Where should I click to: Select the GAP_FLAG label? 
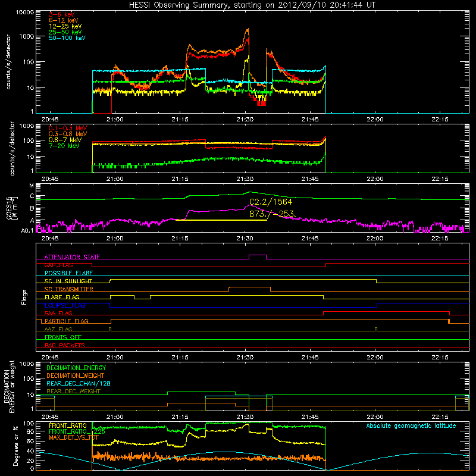58,265
